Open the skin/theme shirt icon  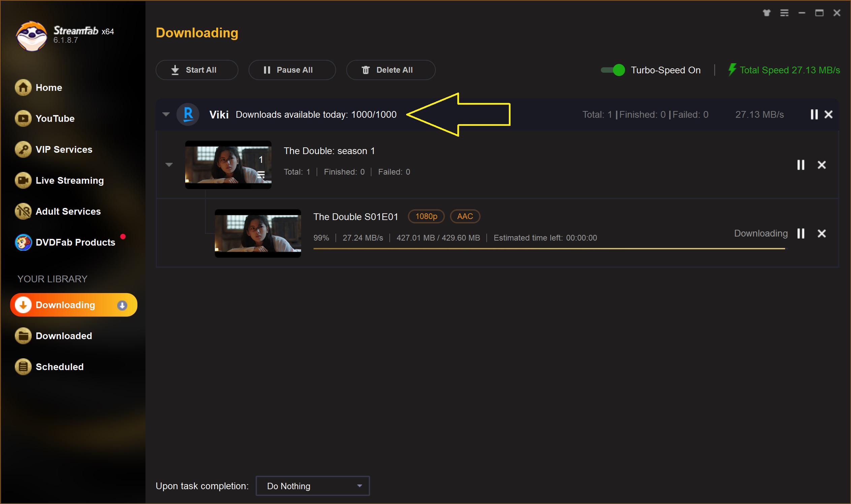[x=766, y=13]
